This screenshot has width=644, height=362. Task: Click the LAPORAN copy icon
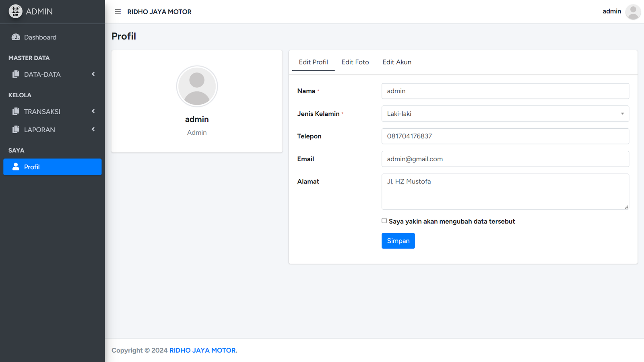click(x=16, y=130)
